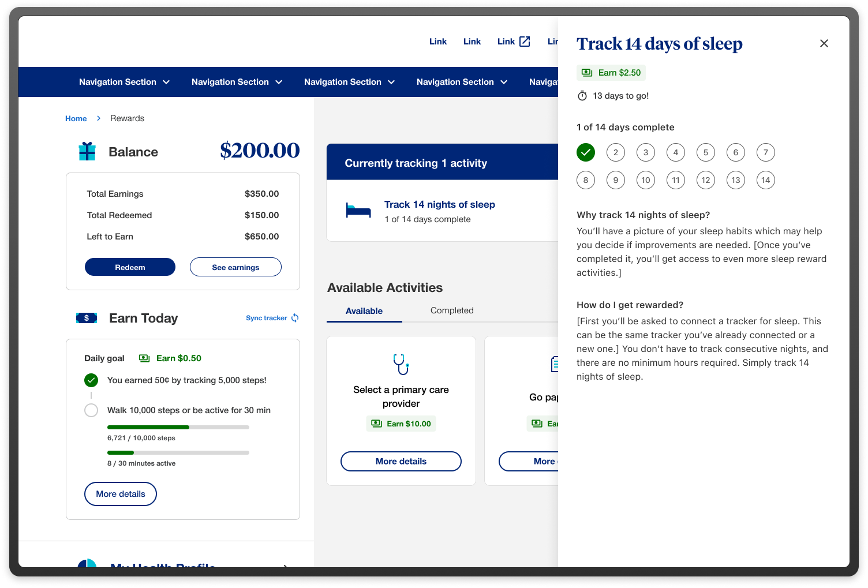Click the stopwatch icon showing 13 days to go
Image resolution: width=868 pixels, height=588 pixels.
point(582,95)
